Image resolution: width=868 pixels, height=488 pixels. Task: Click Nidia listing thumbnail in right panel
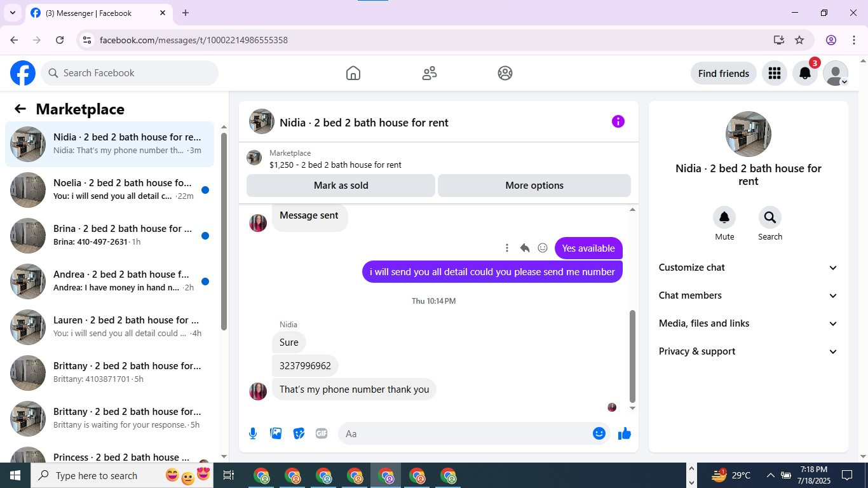tap(749, 134)
